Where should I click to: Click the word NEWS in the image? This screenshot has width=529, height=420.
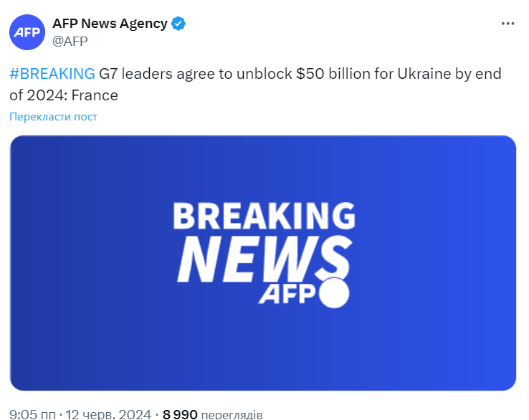tap(264, 259)
